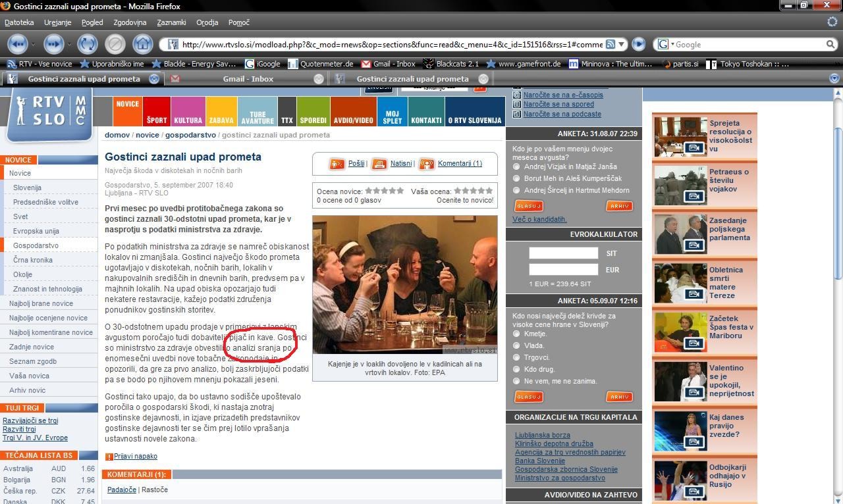Click ARHIV button under food prices poll

coord(619,397)
